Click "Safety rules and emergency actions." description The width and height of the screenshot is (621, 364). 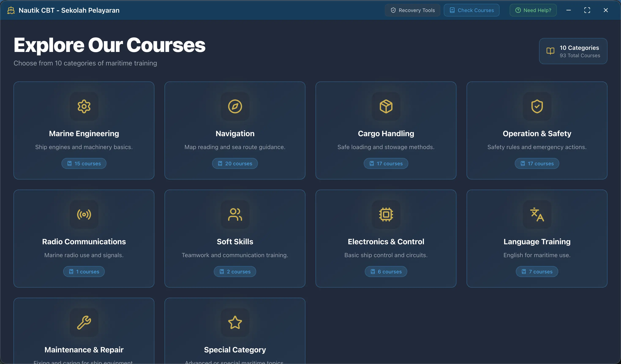(x=537, y=147)
